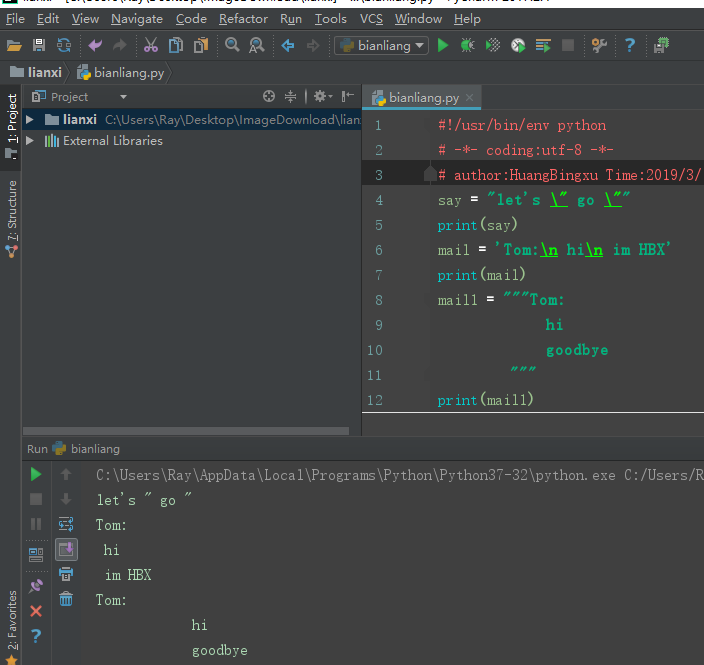Profile bianliang with the profiler icon
704x665 pixels.
pyautogui.click(x=518, y=45)
